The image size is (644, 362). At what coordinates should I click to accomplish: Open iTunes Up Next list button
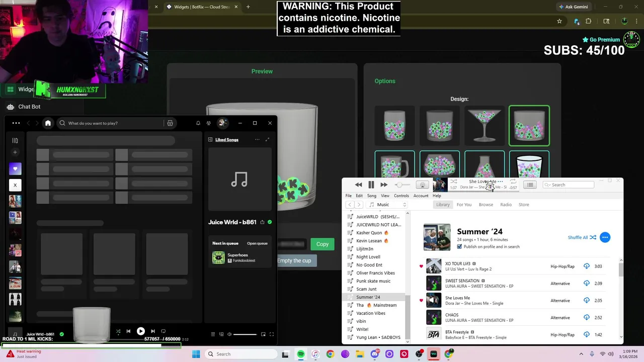coord(530,185)
